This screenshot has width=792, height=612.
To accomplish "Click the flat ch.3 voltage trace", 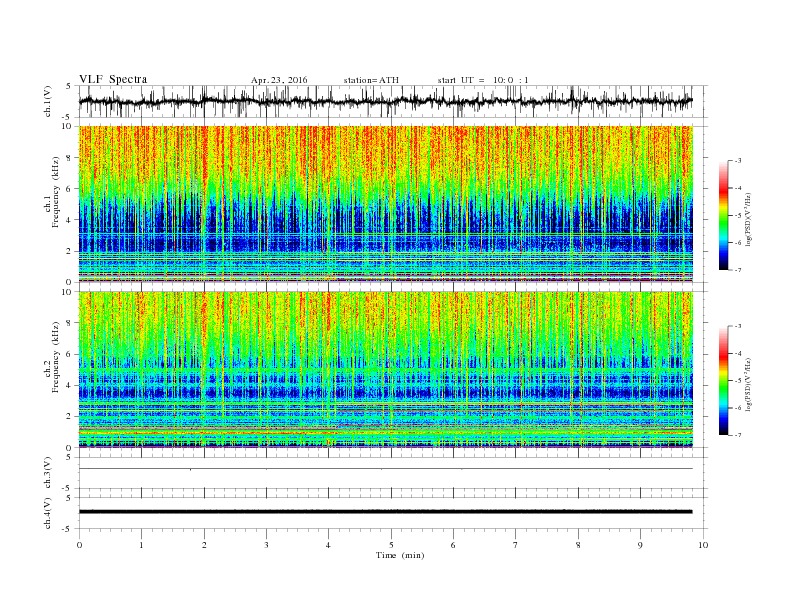I will click(385, 469).
